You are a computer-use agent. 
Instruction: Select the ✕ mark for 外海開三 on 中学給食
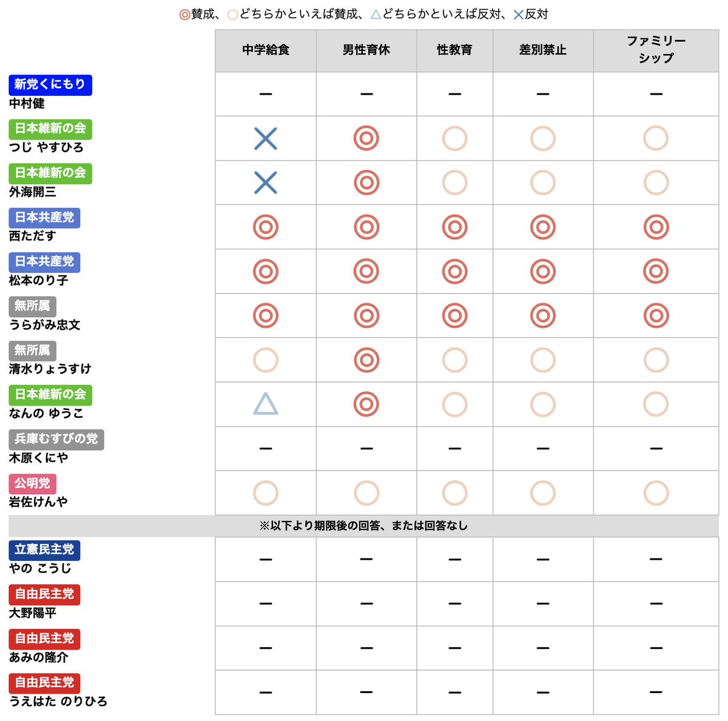pos(265,183)
